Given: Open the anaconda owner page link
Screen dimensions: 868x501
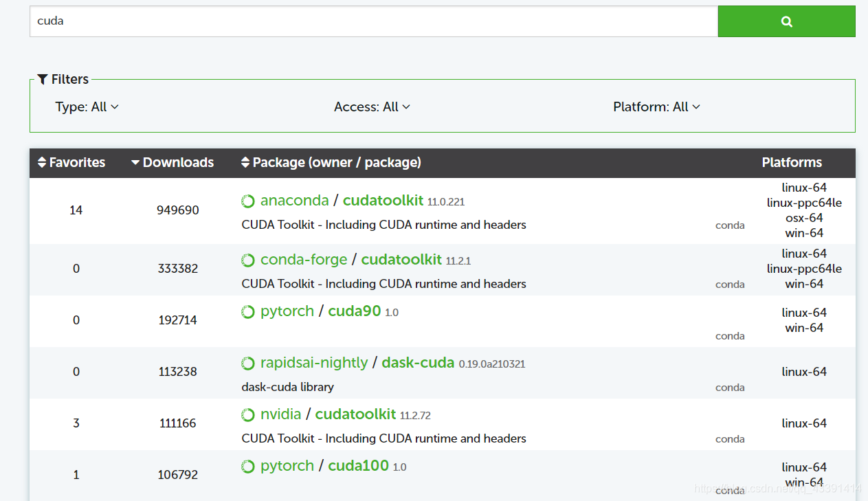Looking at the screenshot, I should tap(294, 200).
